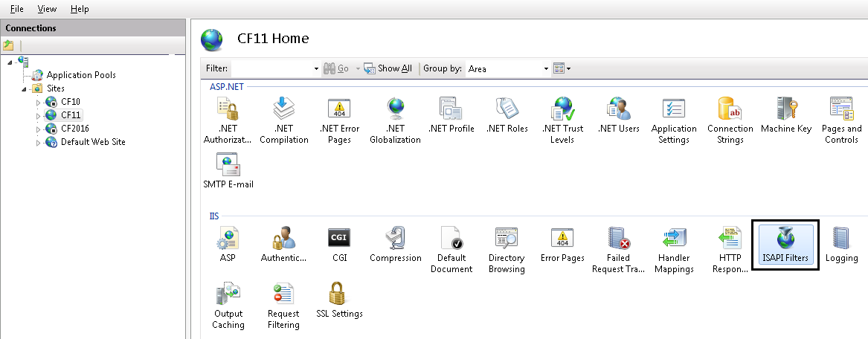Collapse the Sites tree node
The width and height of the screenshot is (868, 339).
pyautogui.click(x=25, y=88)
